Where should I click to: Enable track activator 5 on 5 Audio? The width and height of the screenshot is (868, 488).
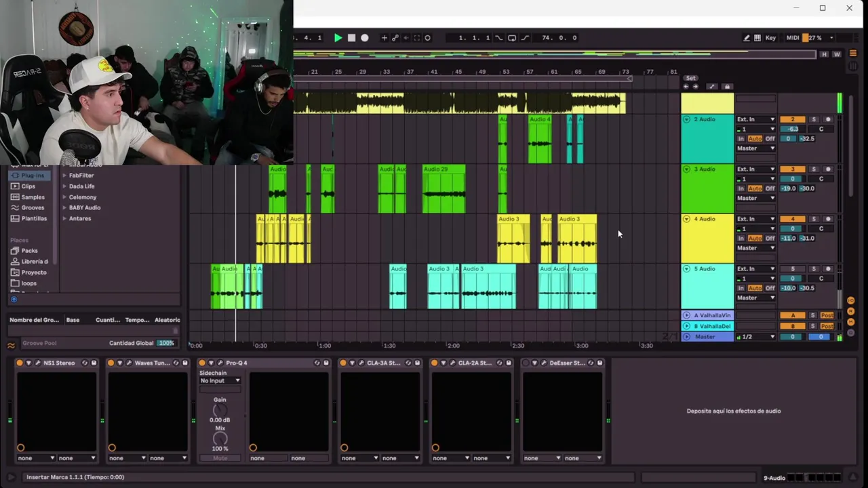coord(792,269)
